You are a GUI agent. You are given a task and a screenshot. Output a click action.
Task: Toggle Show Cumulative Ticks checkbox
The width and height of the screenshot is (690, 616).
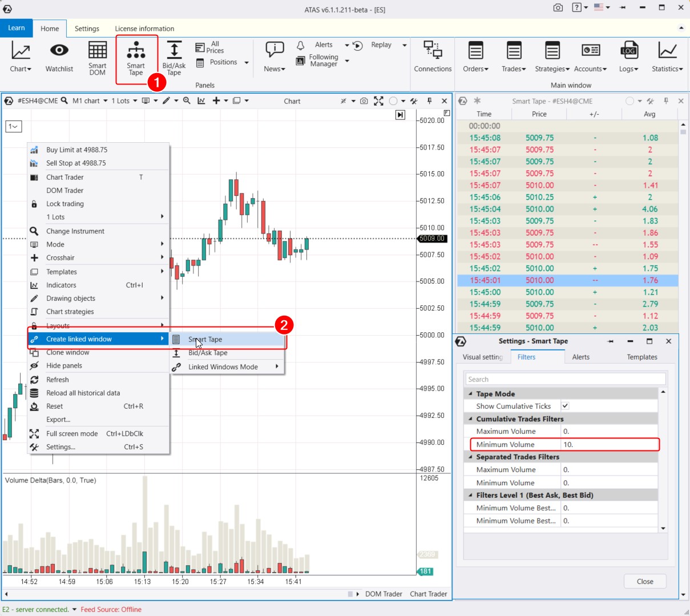click(565, 406)
